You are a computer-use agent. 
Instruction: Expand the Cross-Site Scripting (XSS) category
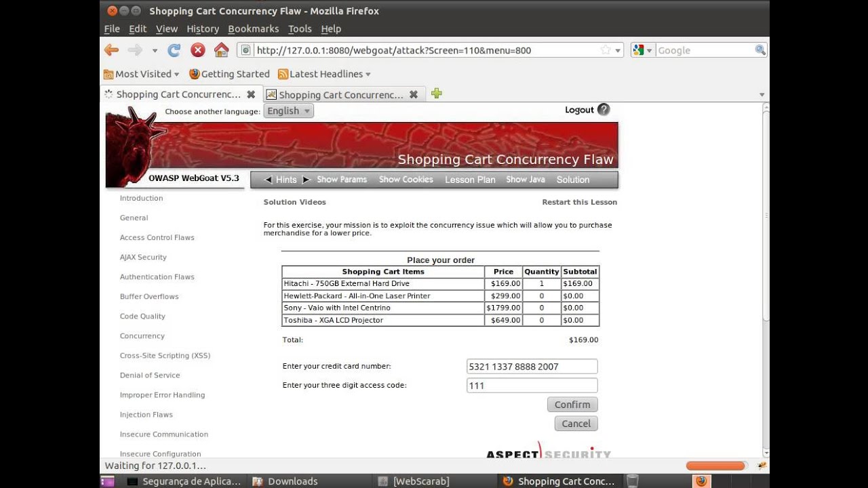point(165,355)
